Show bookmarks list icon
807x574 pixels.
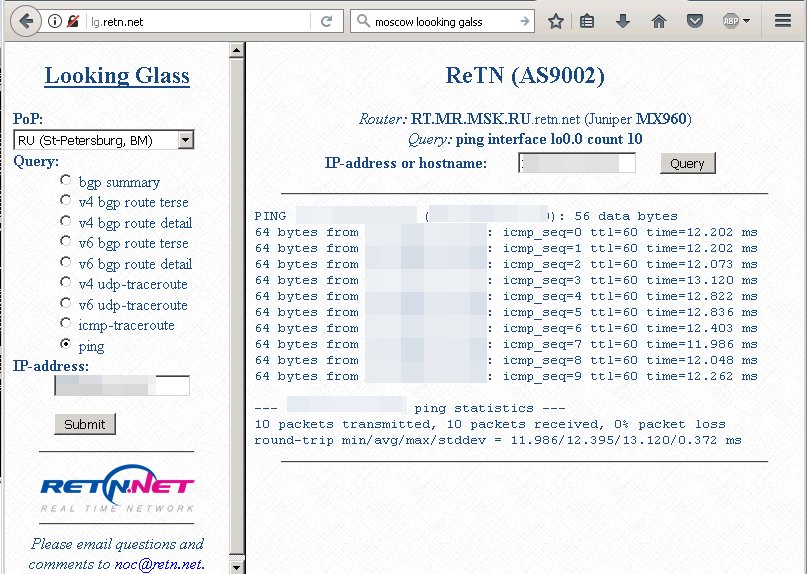[x=587, y=22]
